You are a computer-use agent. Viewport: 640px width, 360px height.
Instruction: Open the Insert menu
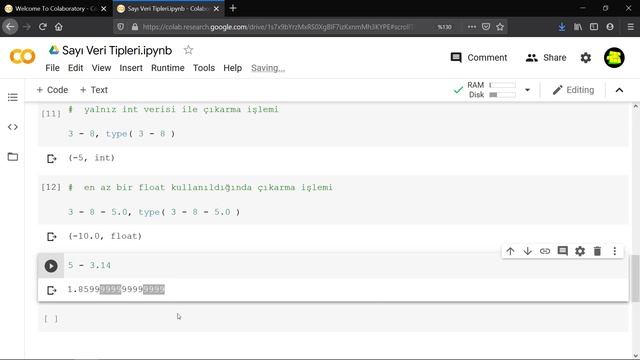click(x=131, y=68)
